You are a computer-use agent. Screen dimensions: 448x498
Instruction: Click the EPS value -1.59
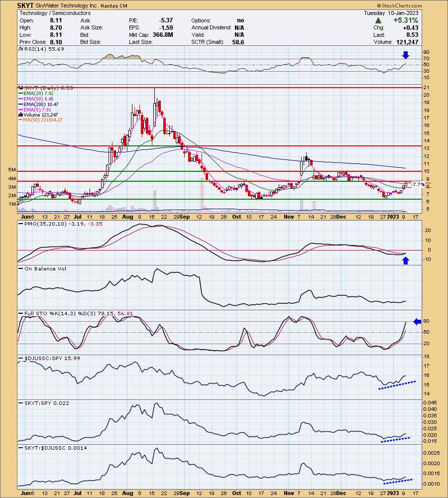(166, 27)
